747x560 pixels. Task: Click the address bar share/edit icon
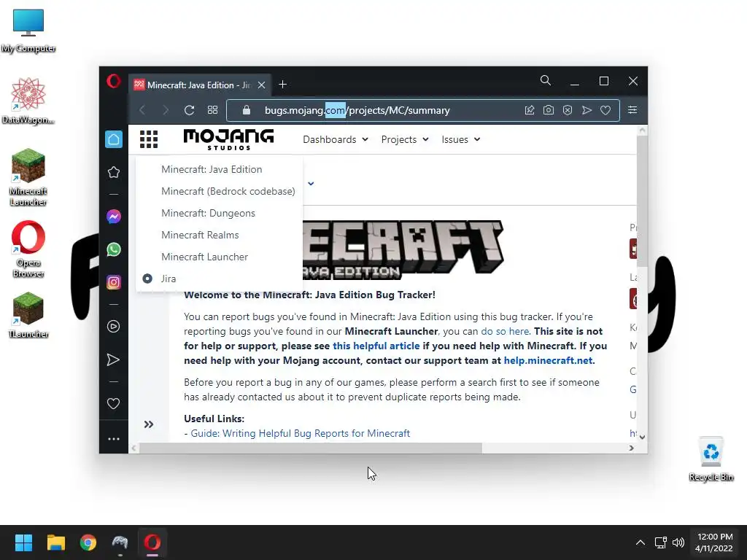click(x=530, y=110)
